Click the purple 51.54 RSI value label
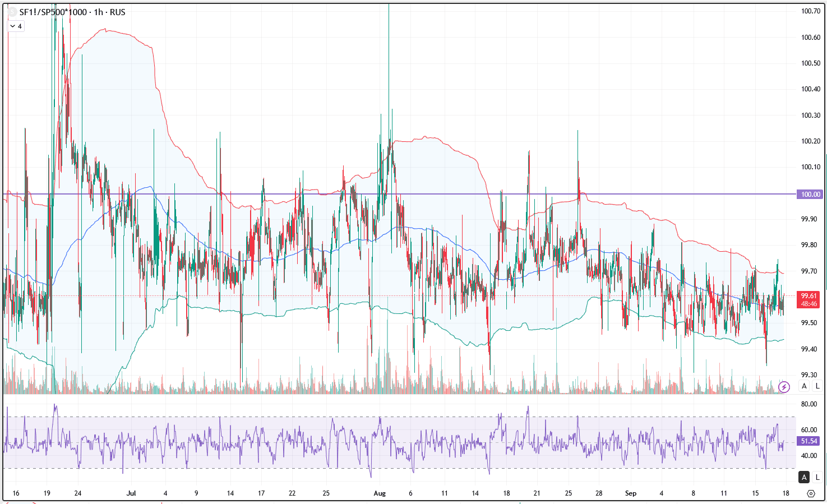 [x=808, y=441]
